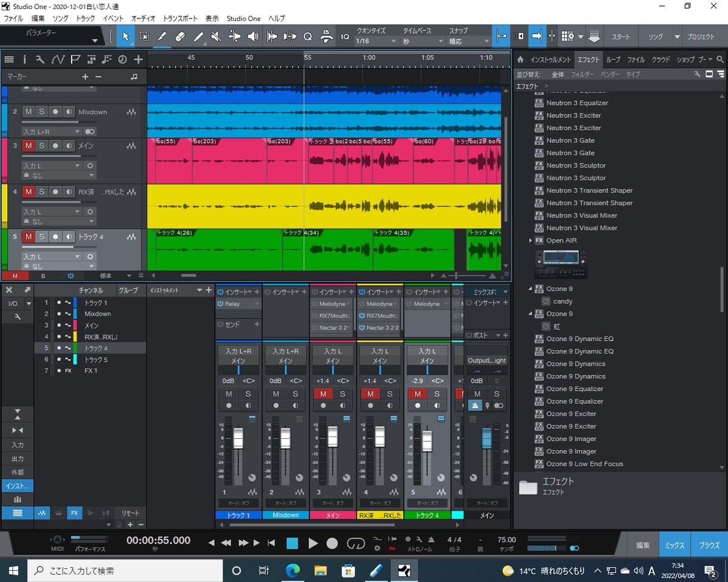Click the Stop transport button
The image size is (728, 582).
click(292, 543)
